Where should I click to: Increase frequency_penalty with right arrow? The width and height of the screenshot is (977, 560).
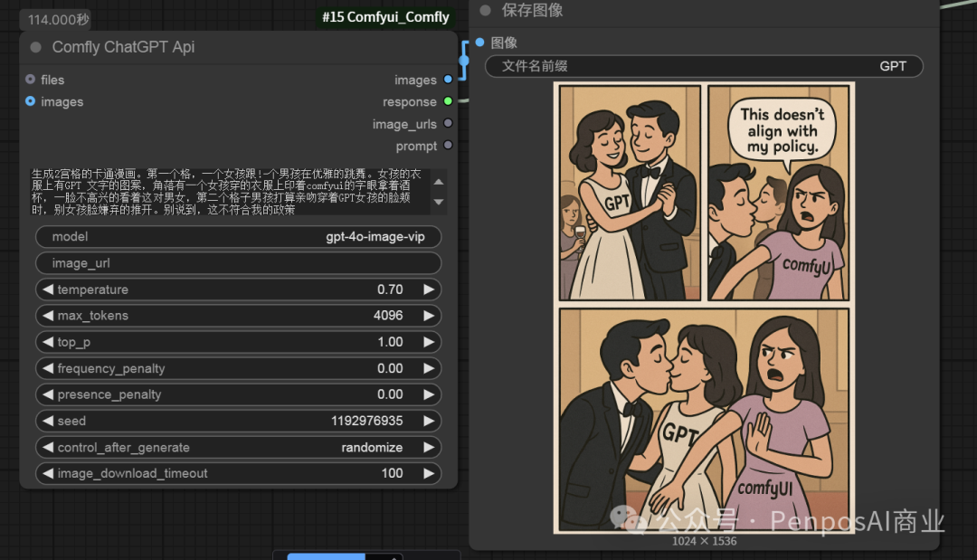(429, 368)
